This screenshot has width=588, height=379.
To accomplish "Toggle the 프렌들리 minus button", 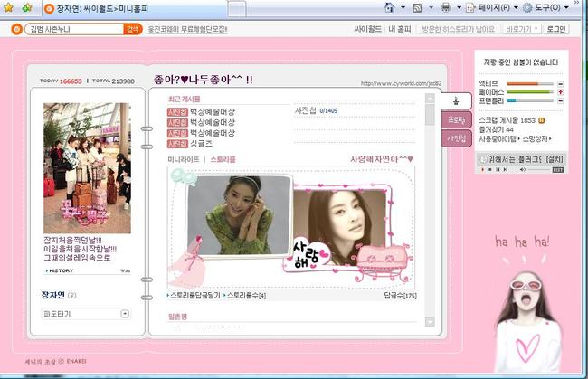I will pos(561,100).
